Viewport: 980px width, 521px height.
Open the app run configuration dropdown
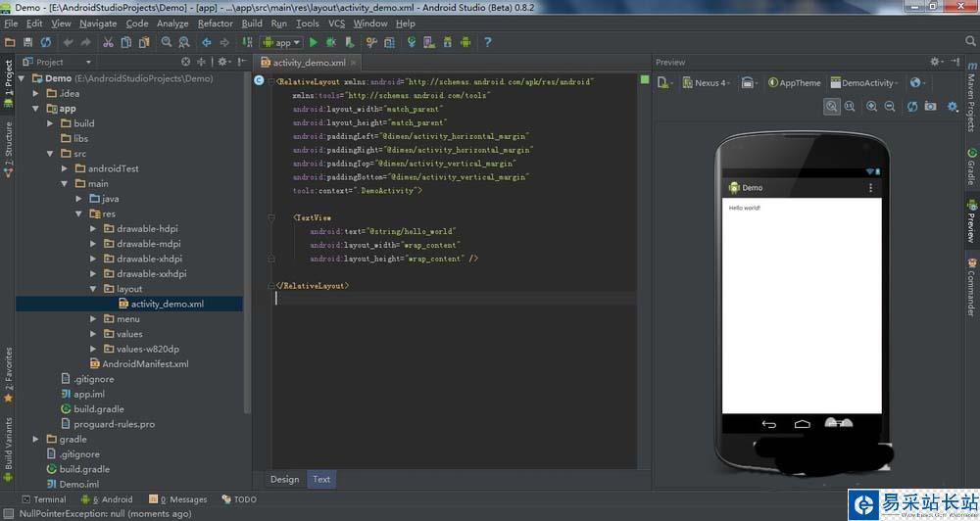click(x=282, y=42)
